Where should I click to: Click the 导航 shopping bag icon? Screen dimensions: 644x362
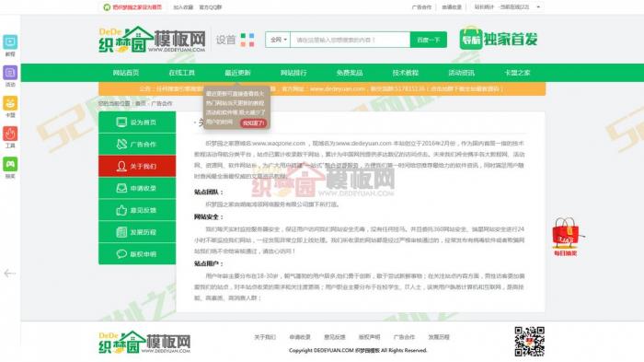tap(471, 39)
